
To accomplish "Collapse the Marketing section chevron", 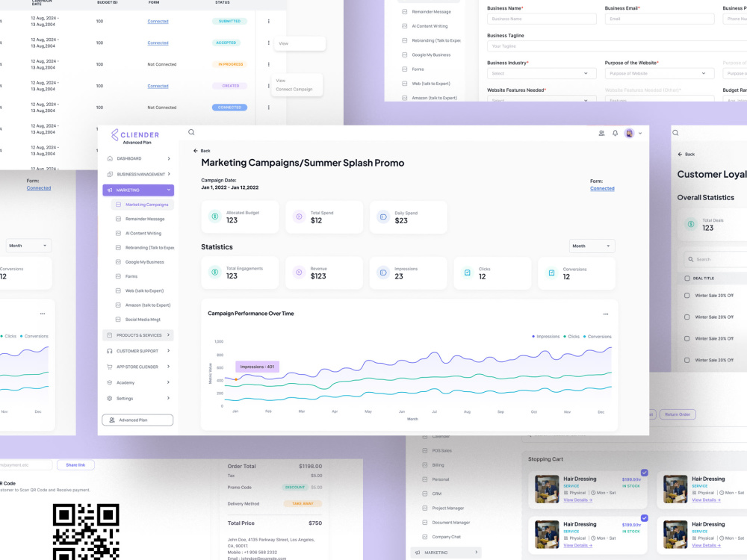I will [x=169, y=190].
